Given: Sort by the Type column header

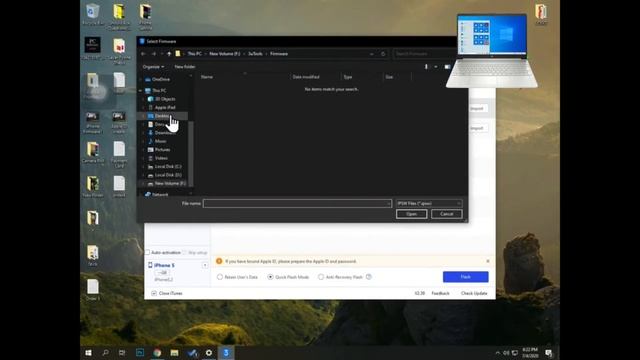Looking at the screenshot, I should (x=347, y=77).
